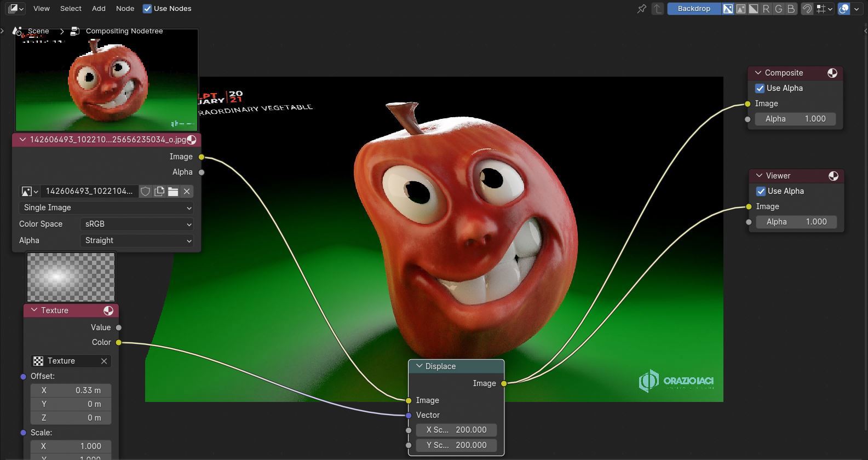Select the Color and Alpha channel display
The image size is (868, 460).
pos(728,8)
